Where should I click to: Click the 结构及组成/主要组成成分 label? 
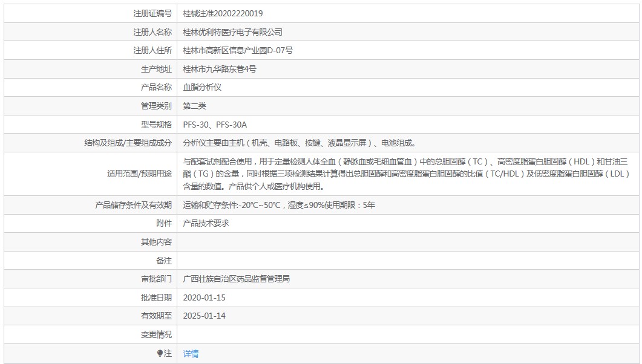pyautogui.click(x=128, y=143)
